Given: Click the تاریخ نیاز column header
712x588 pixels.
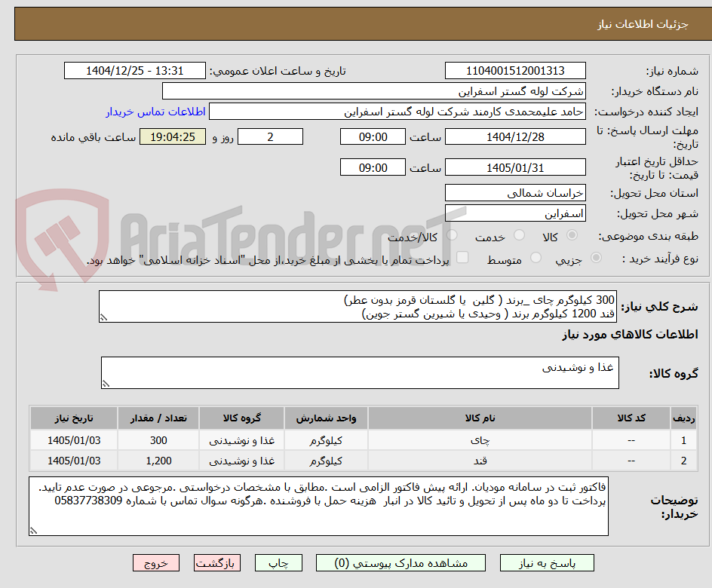Looking at the screenshot, I should [74, 418].
